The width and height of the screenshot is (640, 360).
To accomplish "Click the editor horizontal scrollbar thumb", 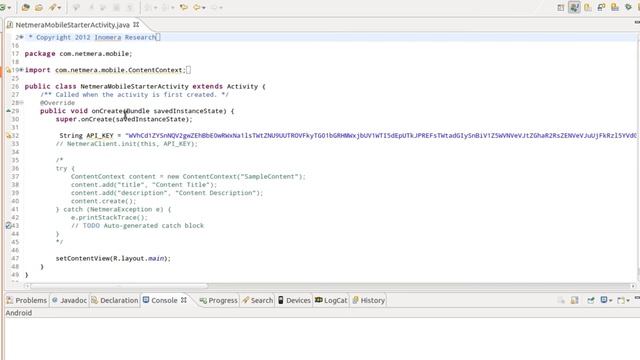I will tap(119, 286).
